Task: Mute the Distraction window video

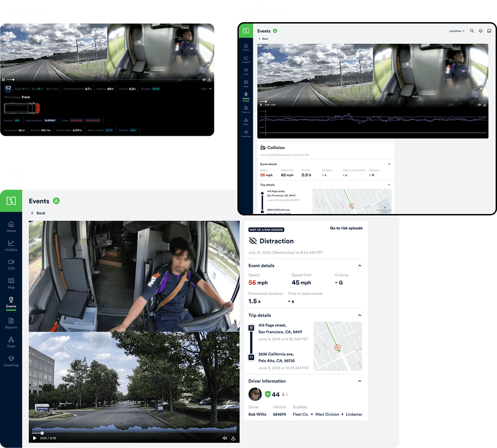Action: click(x=225, y=438)
